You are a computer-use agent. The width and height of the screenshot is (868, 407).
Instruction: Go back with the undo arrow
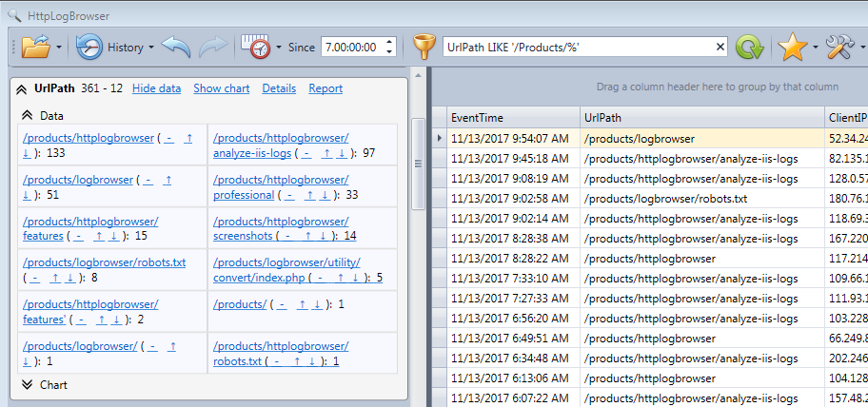tap(175, 47)
